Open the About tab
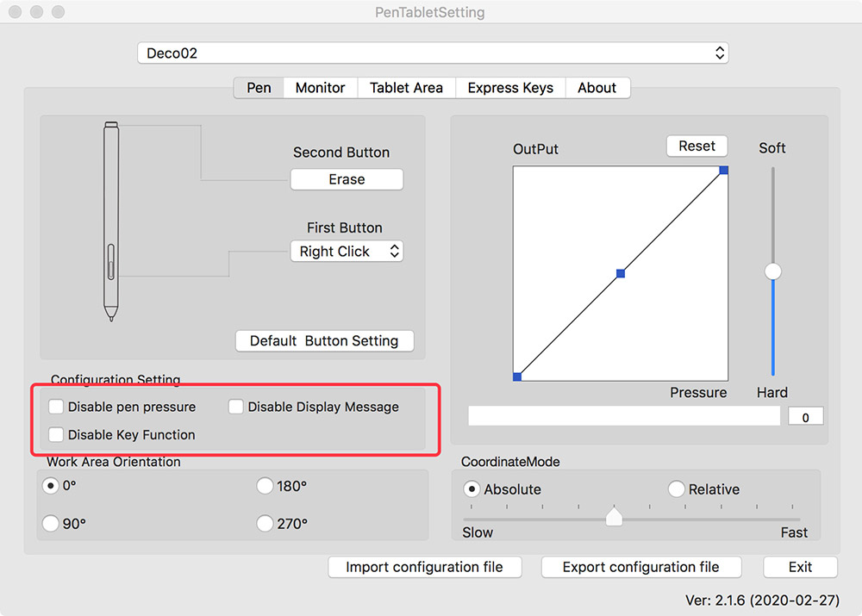 pyautogui.click(x=597, y=88)
